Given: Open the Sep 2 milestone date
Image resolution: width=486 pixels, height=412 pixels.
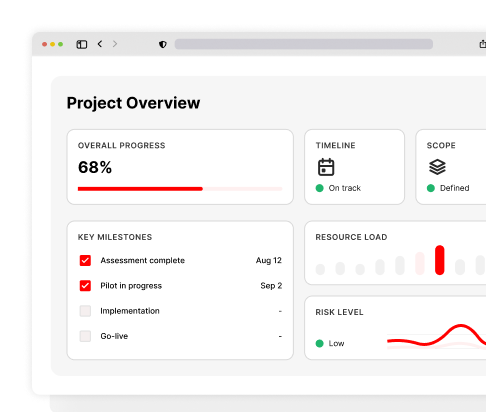Looking at the screenshot, I should pos(271,286).
